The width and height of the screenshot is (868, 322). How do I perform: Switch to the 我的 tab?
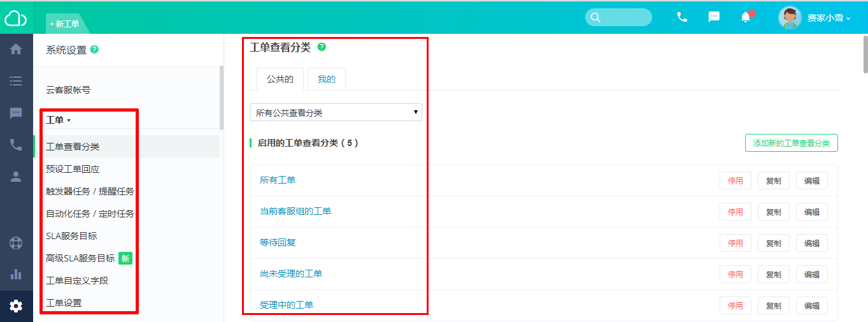tap(327, 79)
